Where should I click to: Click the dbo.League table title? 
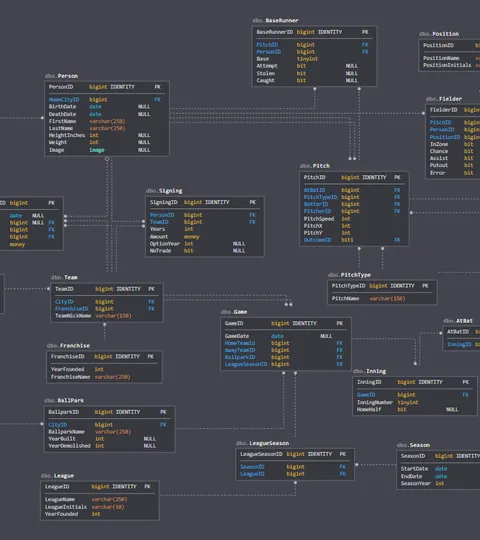57,476
